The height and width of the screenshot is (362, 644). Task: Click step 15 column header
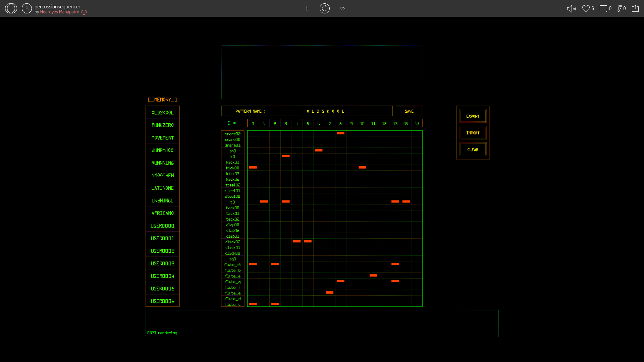pyautogui.click(x=417, y=123)
